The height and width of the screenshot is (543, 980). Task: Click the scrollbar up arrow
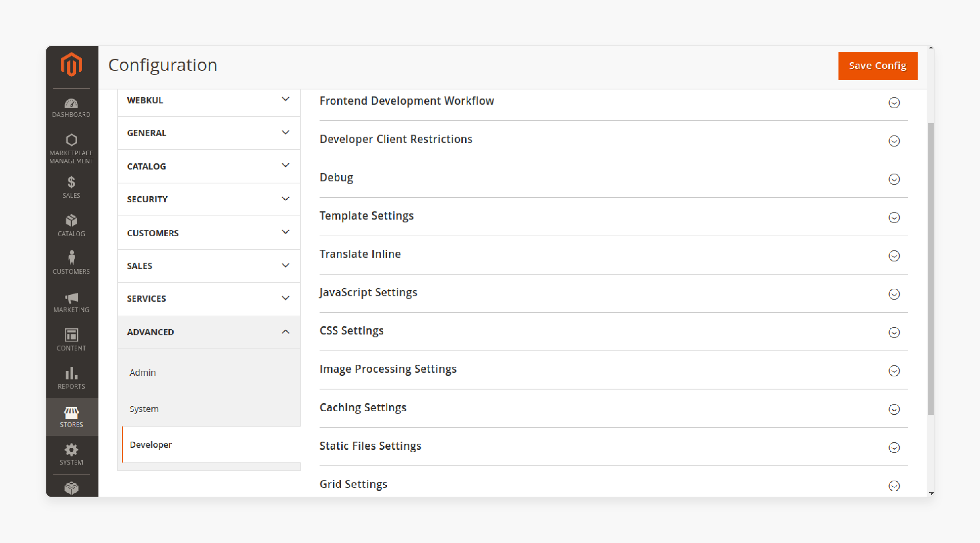931,48
